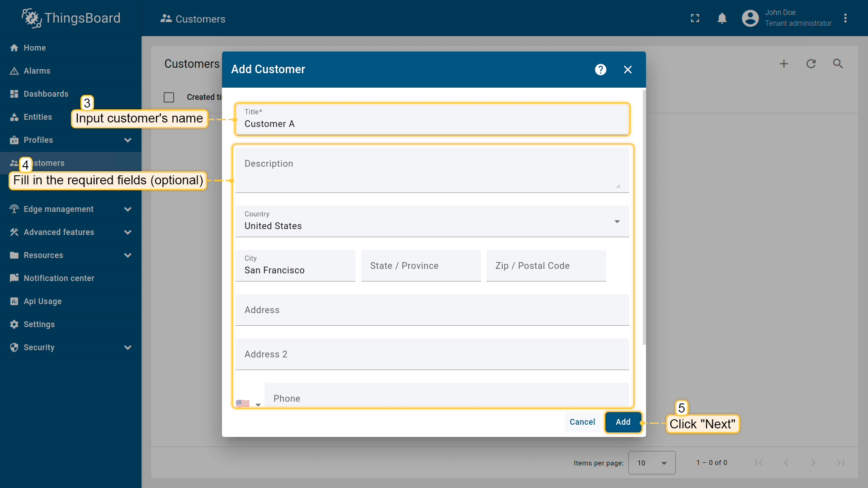Image resolution: width=868 pixels, height=488 pixels.
Task: Click the help question mark icon
Action: (600, 70)
